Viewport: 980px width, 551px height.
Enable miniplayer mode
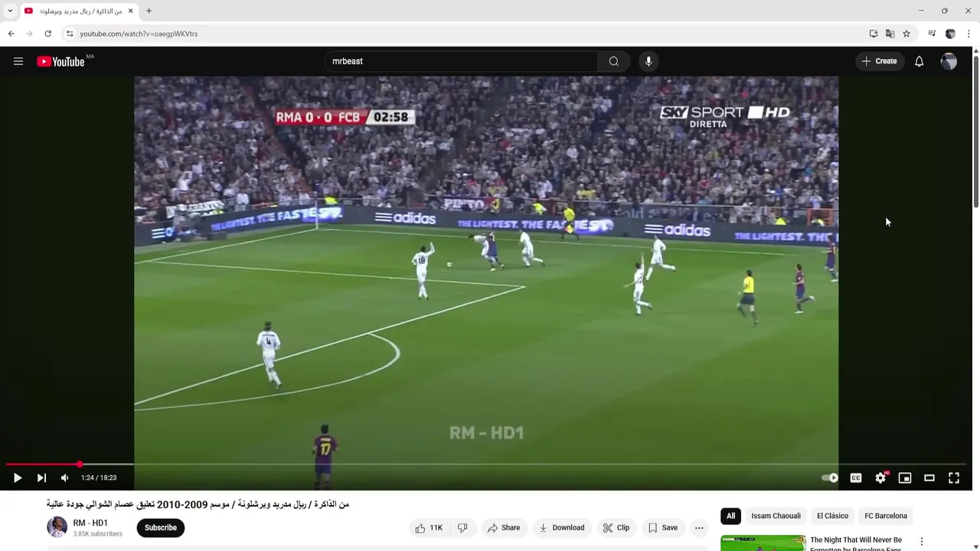pos(905,478)
